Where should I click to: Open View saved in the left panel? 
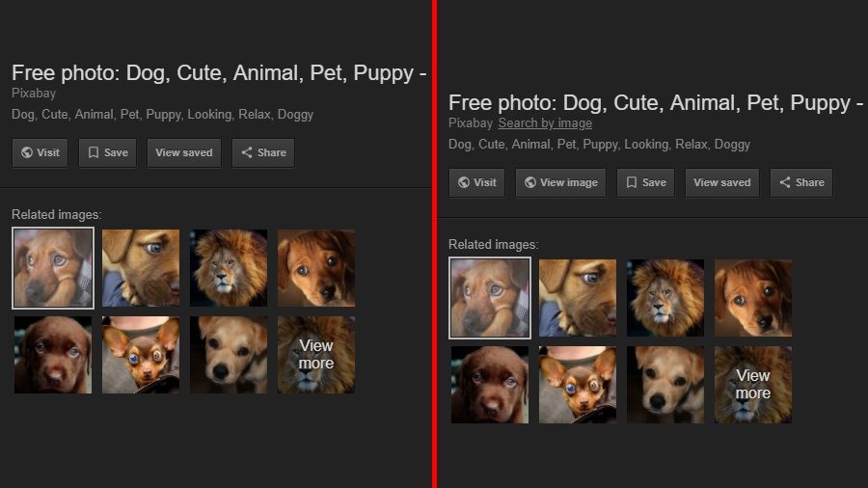point(183,152)
